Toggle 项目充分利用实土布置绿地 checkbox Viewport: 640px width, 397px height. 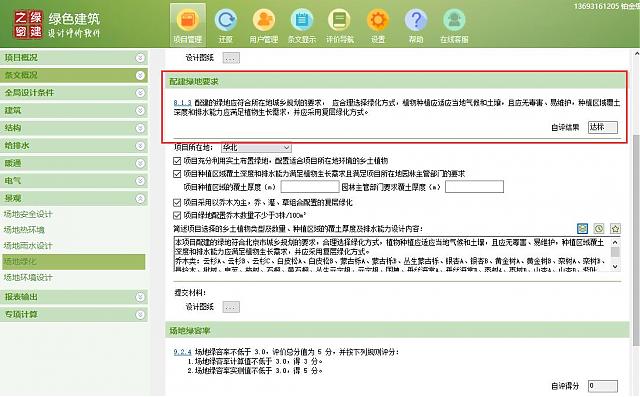[x=177, y=161]
